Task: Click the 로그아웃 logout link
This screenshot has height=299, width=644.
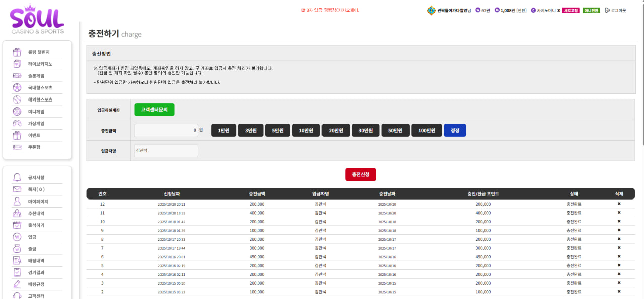Action: click(x=616, y=10)
